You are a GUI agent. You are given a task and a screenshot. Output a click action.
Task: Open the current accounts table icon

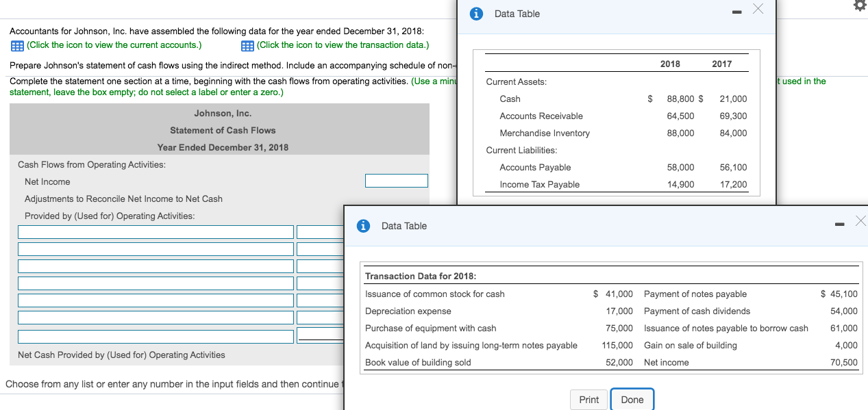(x=16, y=45)
